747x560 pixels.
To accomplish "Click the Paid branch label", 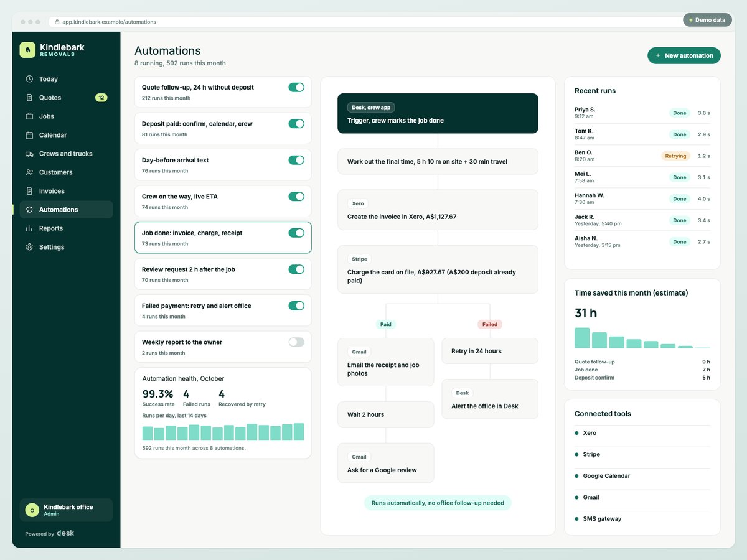I will [386, 324].
